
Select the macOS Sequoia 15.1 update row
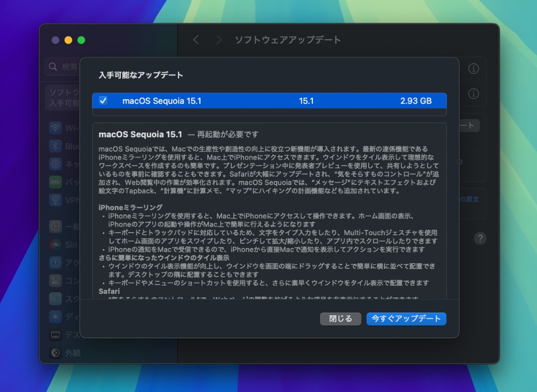[x=269, y=101]
